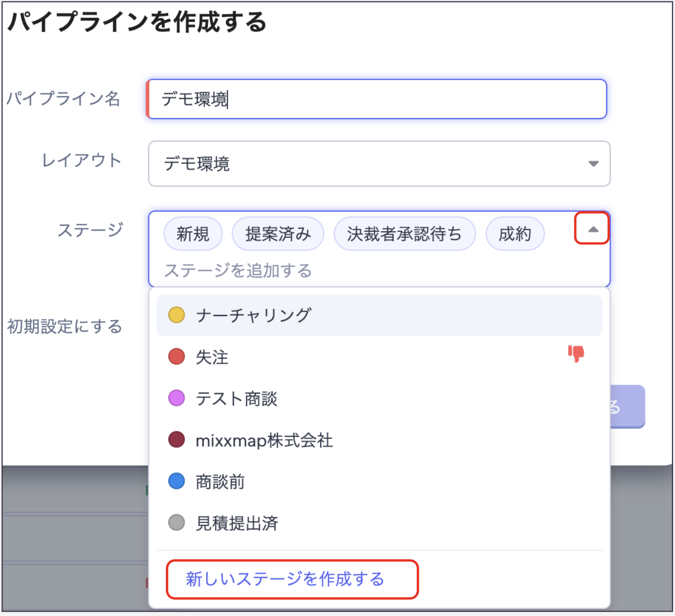Click the gray circle for 見積提出済
The image size is (675, 616).
177,523
